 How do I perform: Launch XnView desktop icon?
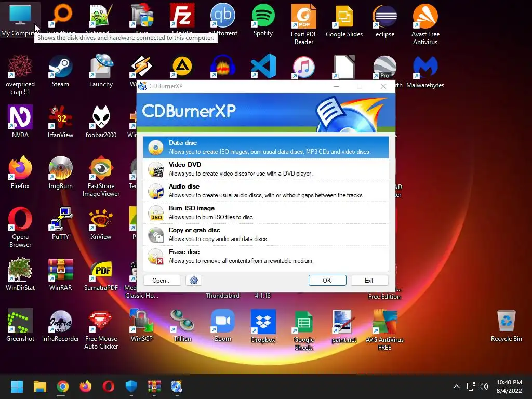[101, 223]
